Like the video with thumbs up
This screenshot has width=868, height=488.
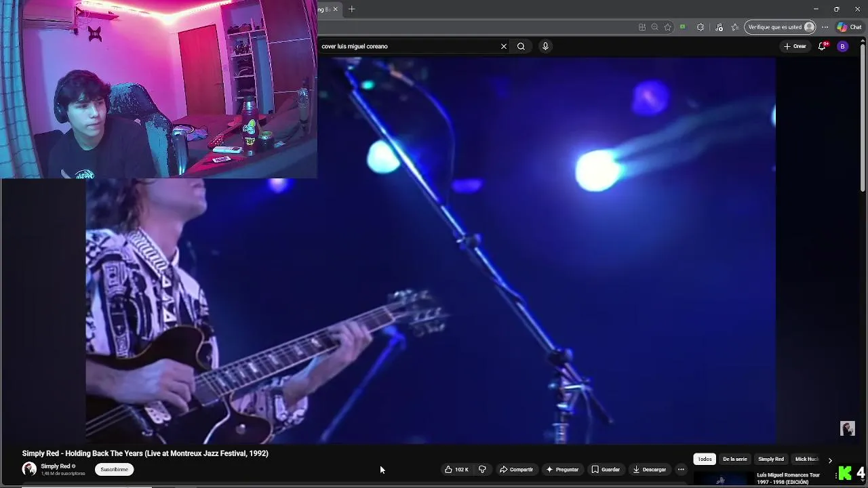click(x=456, y=469)
